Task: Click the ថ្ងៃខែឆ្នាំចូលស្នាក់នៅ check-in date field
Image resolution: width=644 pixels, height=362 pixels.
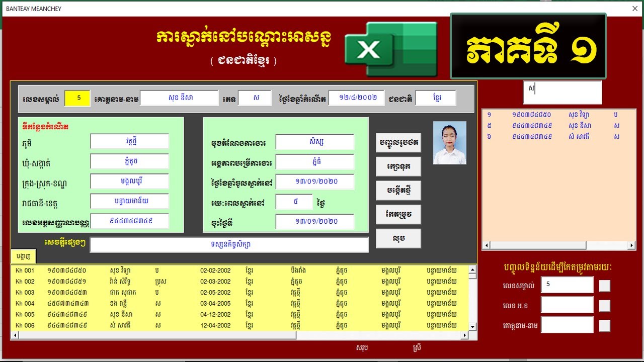Action: 315,182
